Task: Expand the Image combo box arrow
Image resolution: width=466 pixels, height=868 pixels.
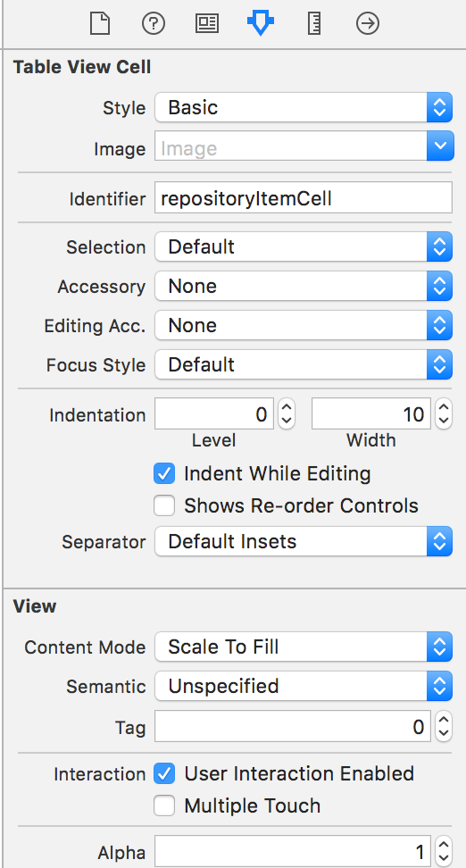Action: coord(440,146)
